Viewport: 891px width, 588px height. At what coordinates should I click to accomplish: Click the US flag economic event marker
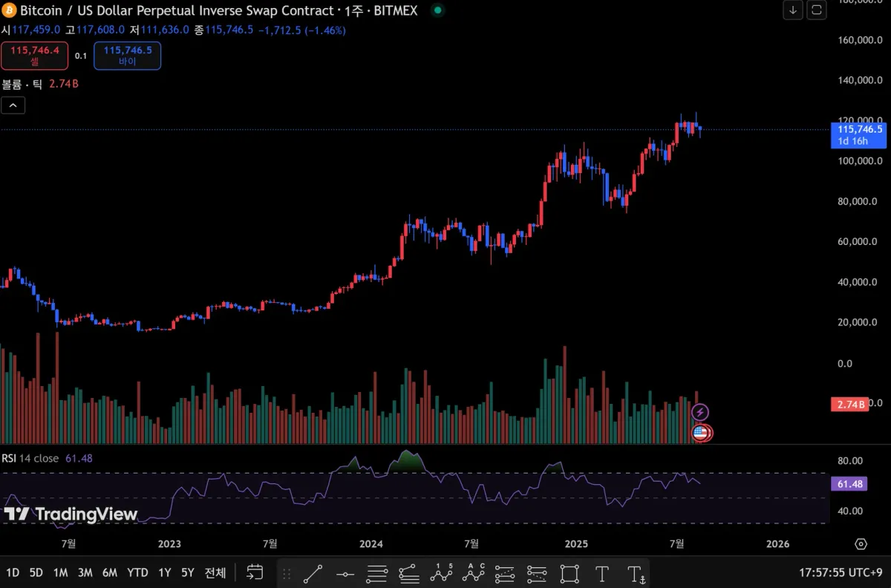tap(700, 432)
